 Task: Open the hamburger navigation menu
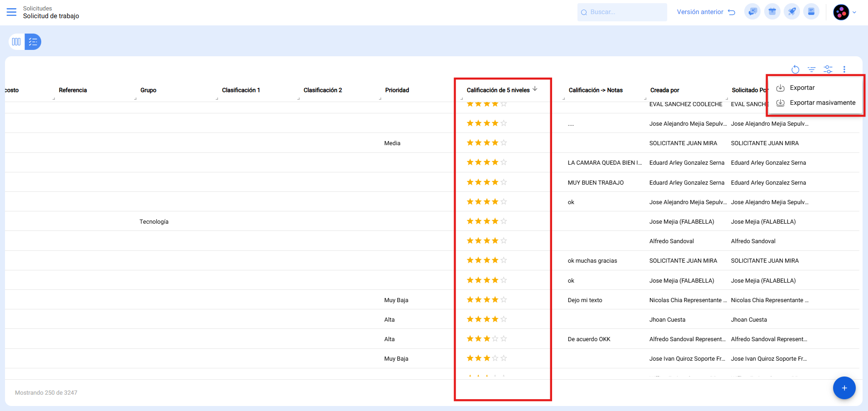coord(11,12)
